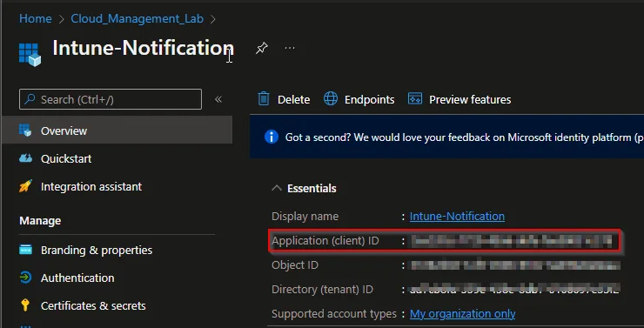Click the Authentication arrow icon
The height and width of the screenshot is (328, 644).
pos(25,278)
